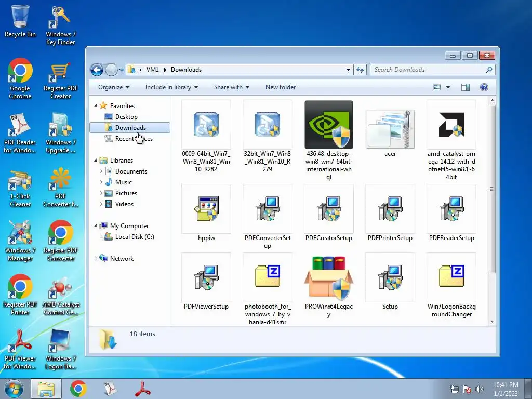Launch 1-Click Cleaner shortcut
The height and width of the screenshot is (399, 532).
point(20,189)
